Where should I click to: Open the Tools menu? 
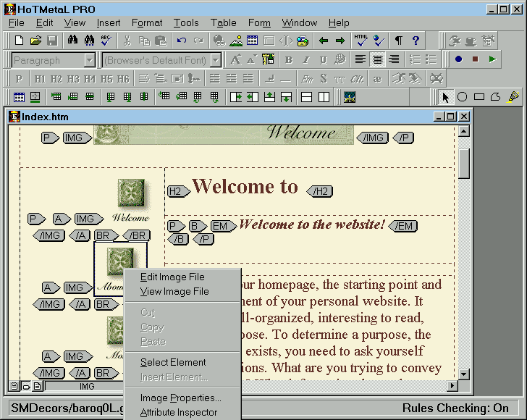[186, 23]
